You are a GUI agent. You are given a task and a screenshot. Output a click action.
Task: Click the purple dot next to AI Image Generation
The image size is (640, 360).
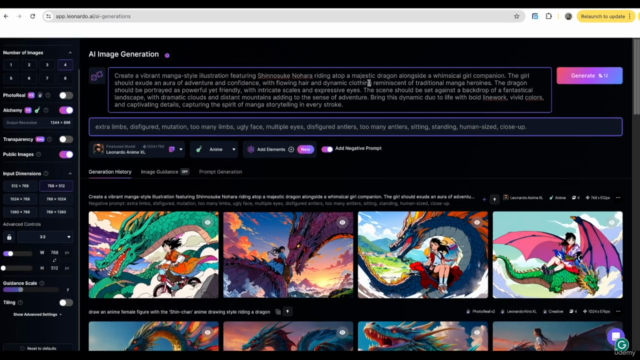point(167,55)
